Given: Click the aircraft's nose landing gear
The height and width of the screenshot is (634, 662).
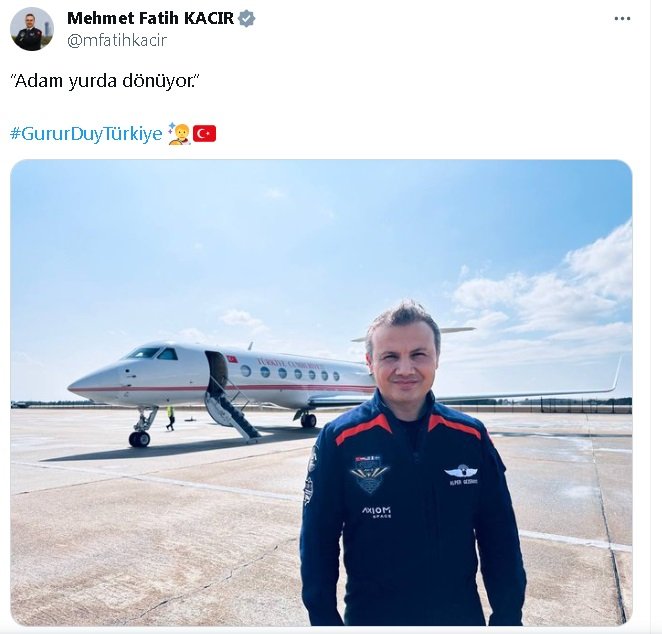Looking at the screenshot, I should [x=141, y=427].
